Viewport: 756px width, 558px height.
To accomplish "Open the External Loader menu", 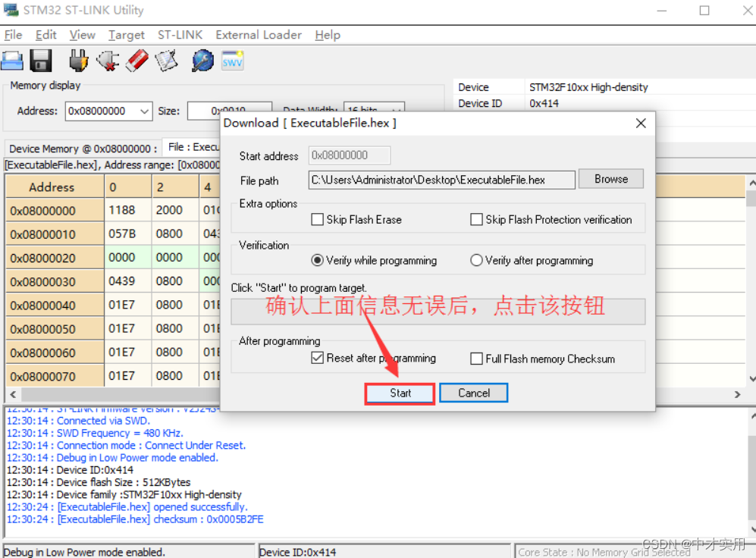I will click(259, 35).
